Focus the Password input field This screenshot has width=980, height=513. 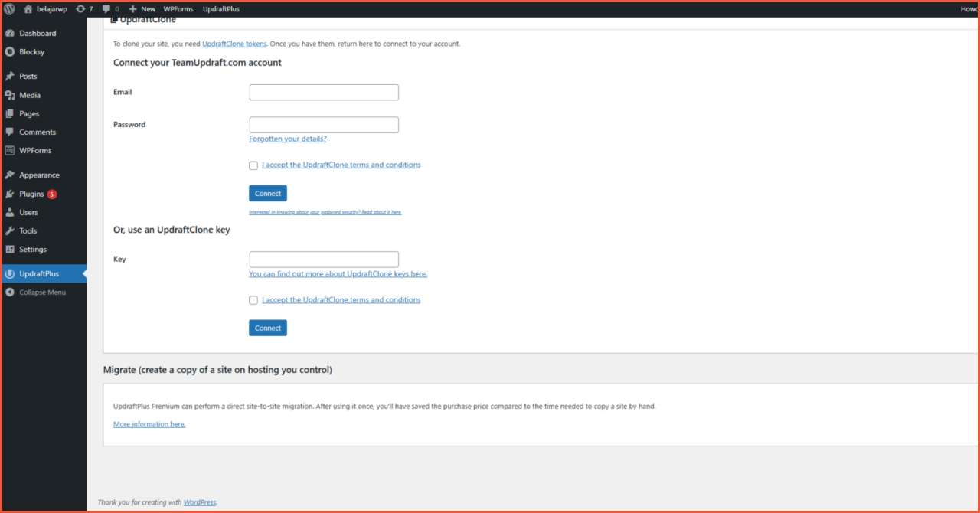coord(324,125)
